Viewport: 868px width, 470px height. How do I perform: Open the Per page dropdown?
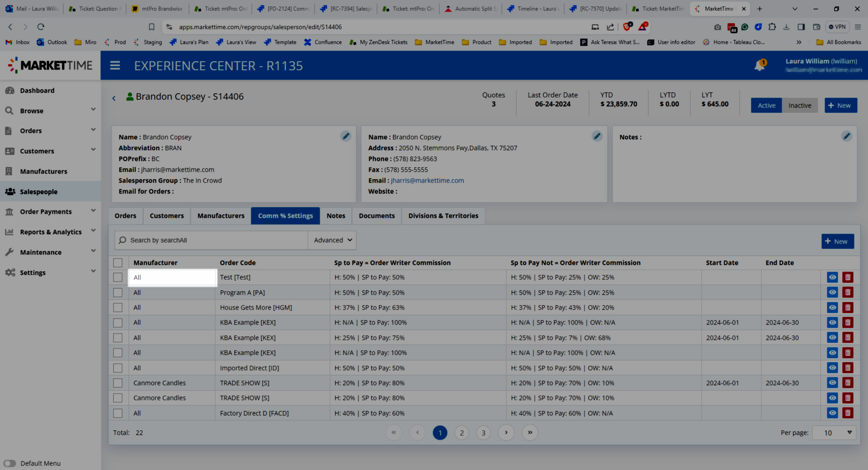point(834,433)
